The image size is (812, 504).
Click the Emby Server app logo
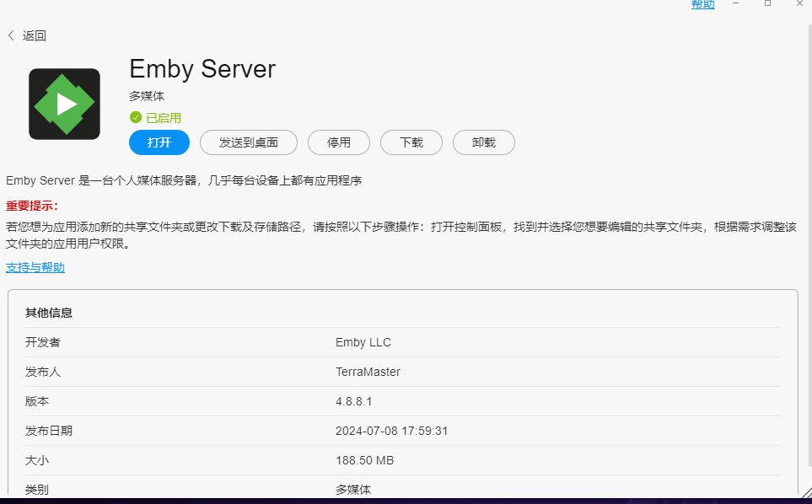tap(64, 104)
